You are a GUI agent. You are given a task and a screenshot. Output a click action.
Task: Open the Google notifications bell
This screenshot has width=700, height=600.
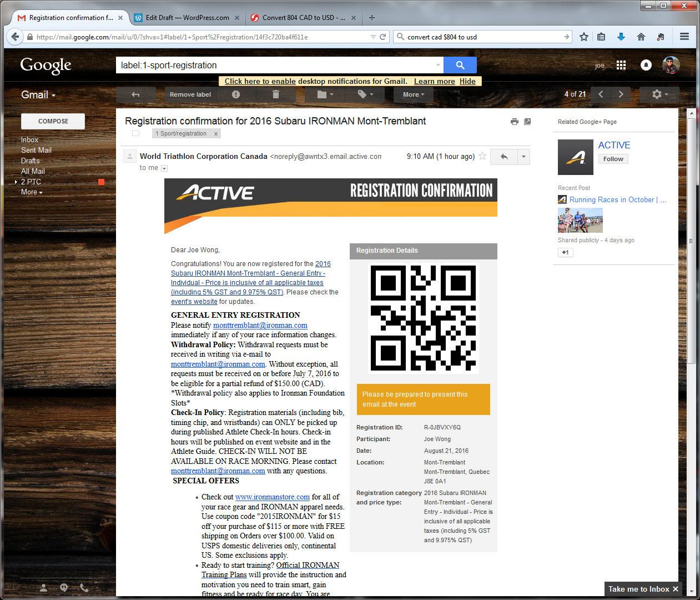(x=646, y=65)
